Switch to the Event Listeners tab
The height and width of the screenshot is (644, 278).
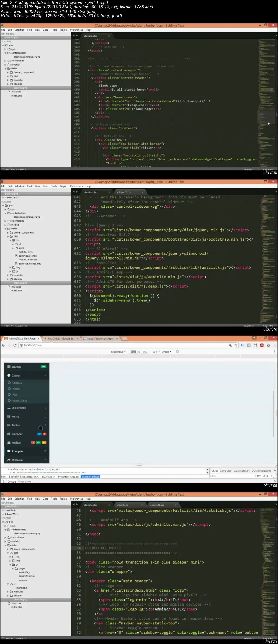[x=241, y=471]
